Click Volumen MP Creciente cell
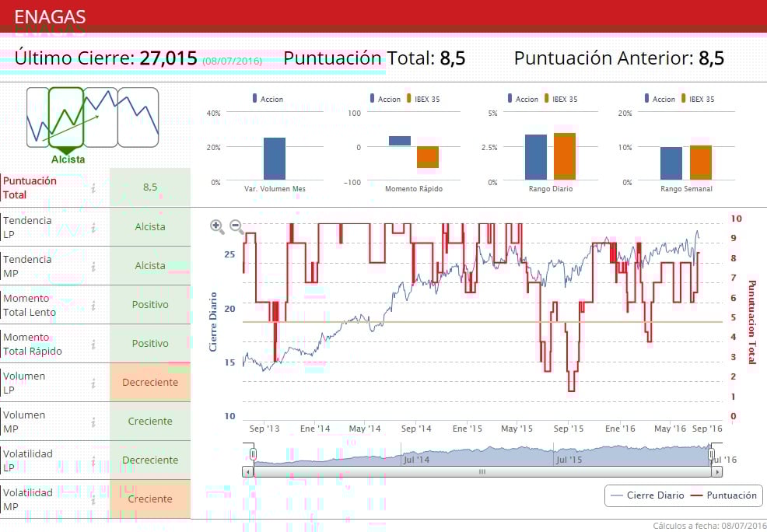The height and width of the screenshot is (532, 767). click(150, 421)
